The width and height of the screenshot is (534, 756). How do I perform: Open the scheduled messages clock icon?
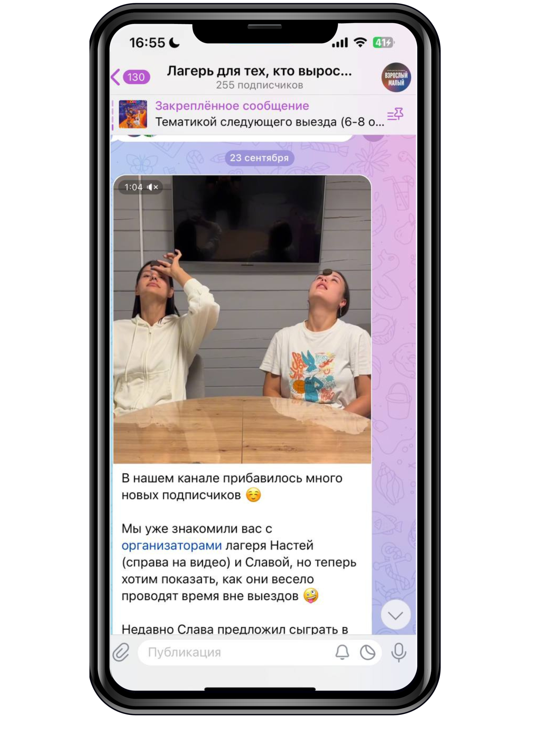click(367, 652)
